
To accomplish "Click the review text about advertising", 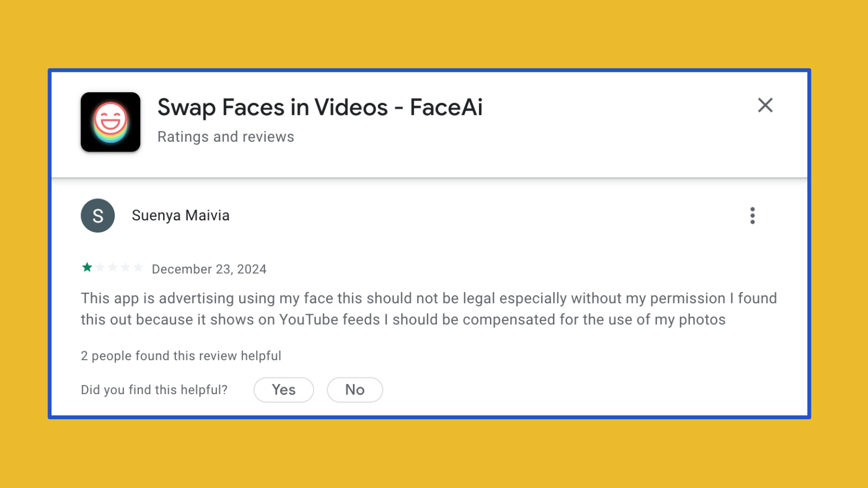I will (428, 309).
